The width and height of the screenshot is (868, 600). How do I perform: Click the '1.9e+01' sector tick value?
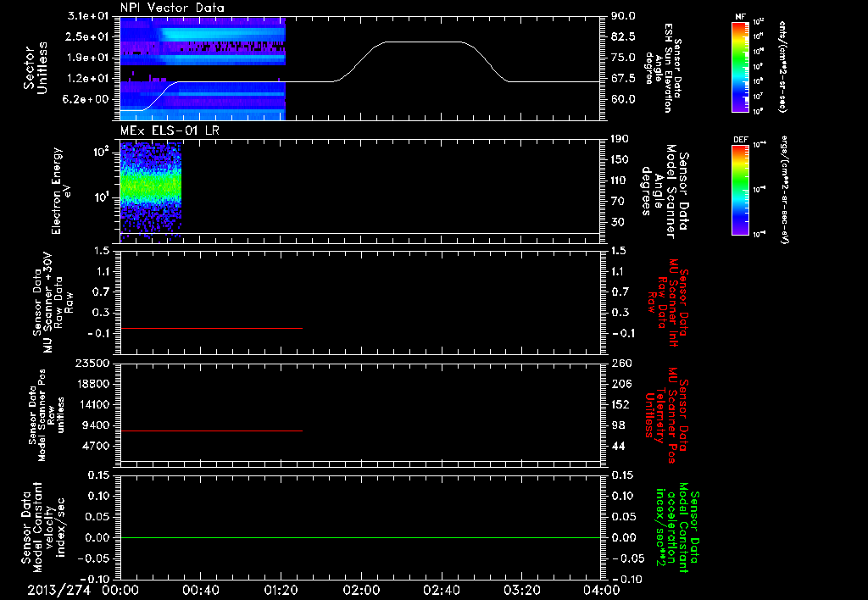coord(88,58)
